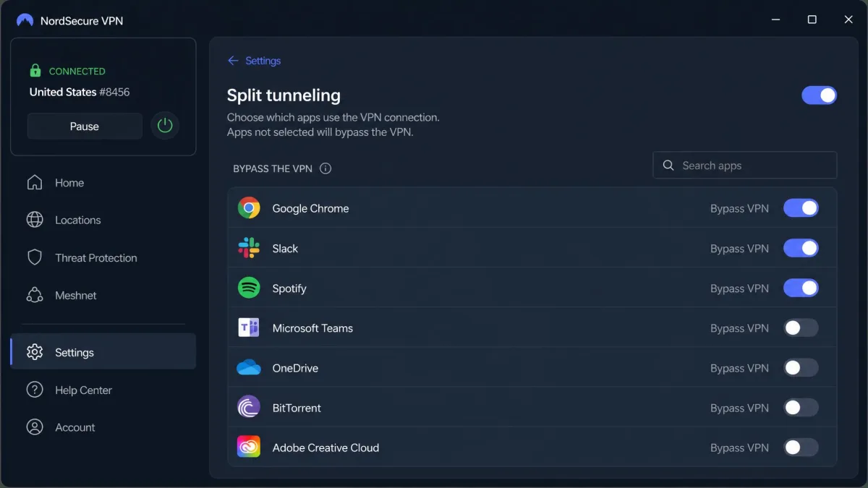Disable VPN bypass for Spotify
Screen dimensions: 868x488
tap(801, 288)
